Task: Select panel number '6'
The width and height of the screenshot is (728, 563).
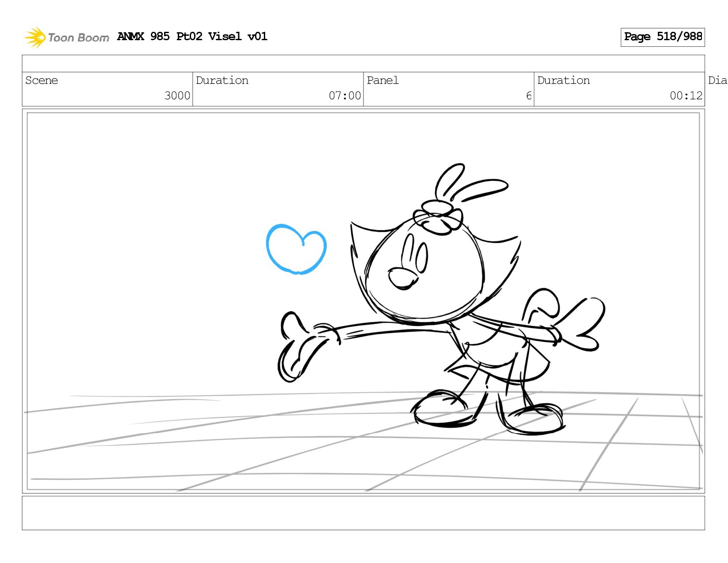Action: click(x=529, y=96)
